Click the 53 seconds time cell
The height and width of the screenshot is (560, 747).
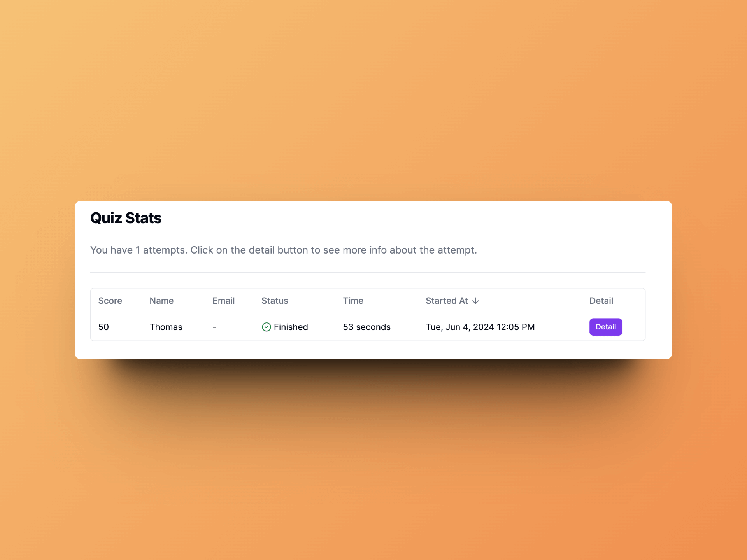(x=366, y=327)
